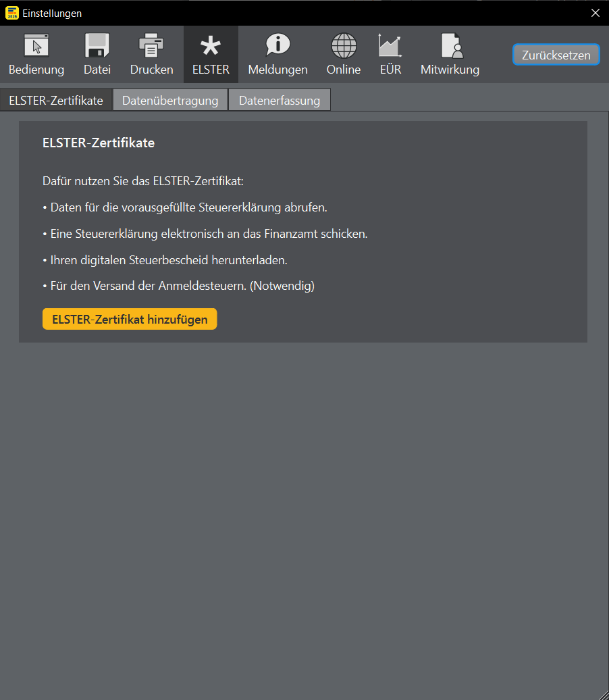
Task: Click 'Eine Steuererklärung elektronisch an das Finanzamt' line
Action: [205, 234]
